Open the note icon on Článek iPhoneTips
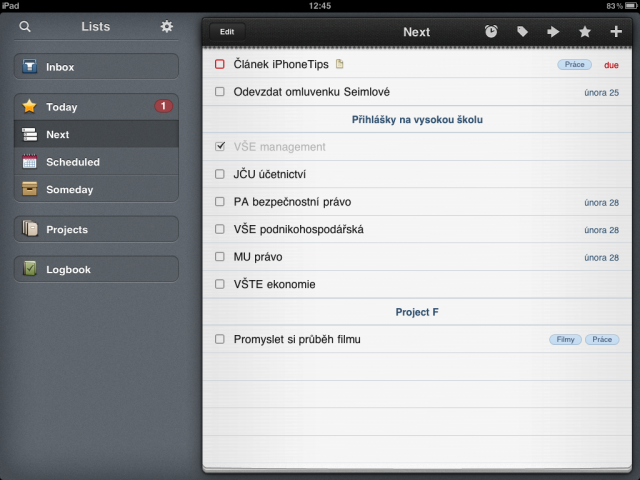The image size is (640, 480). [x=339, y=64]
